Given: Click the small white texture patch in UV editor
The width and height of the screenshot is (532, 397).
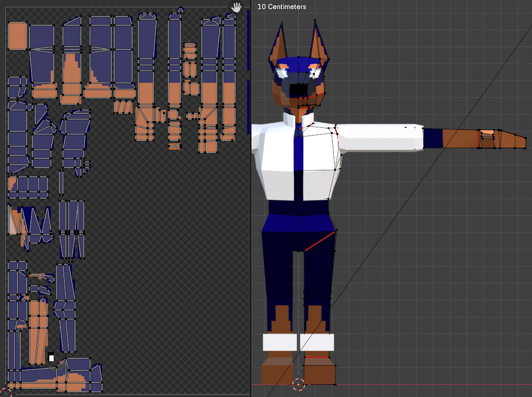Looking at the screenshot, I should click(x=51, y=357).
